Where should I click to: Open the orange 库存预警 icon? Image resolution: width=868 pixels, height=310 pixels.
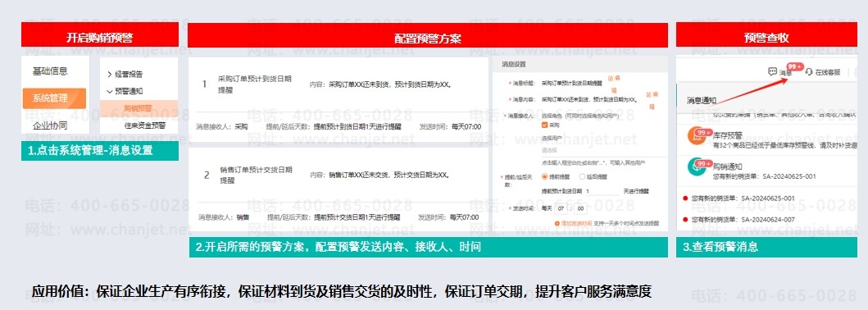697,135
